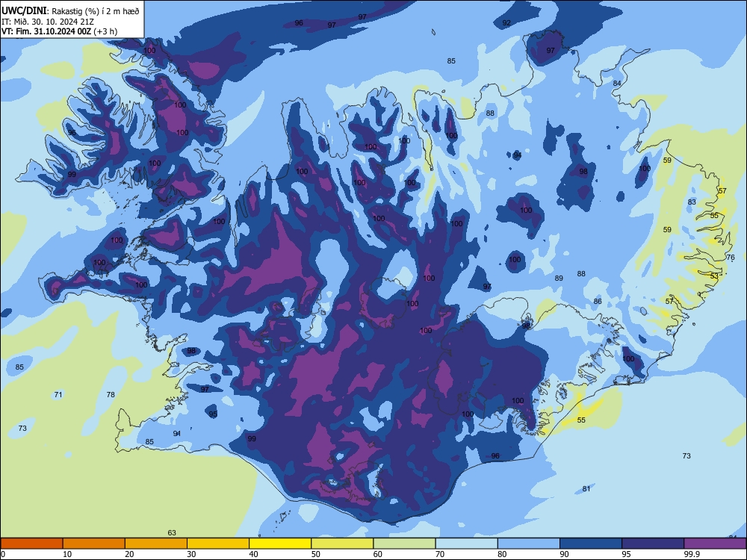Select the pale yellow 50–60 legend swatch
This screenshot has height=560, width=747.
click(x=342, y=544)
